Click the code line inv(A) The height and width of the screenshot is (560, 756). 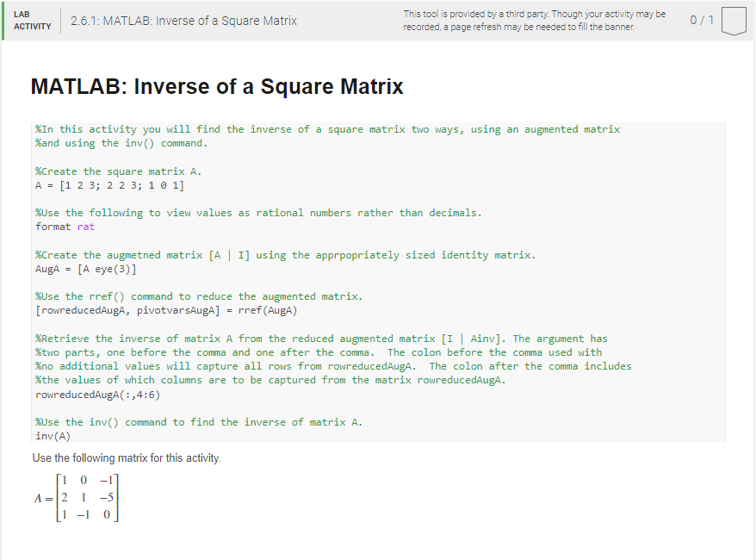point(53,437)
